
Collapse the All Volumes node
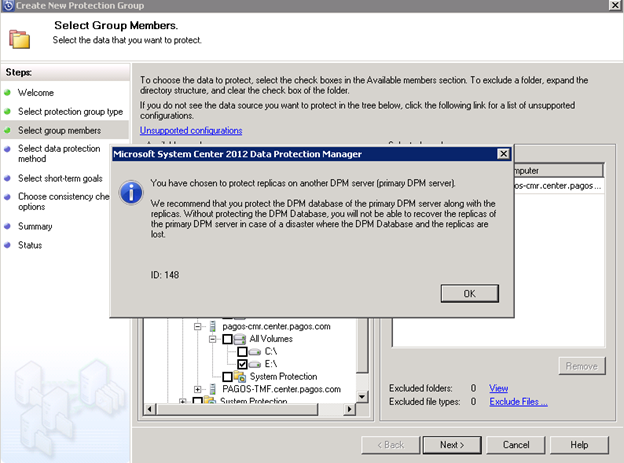click(213, 339)
